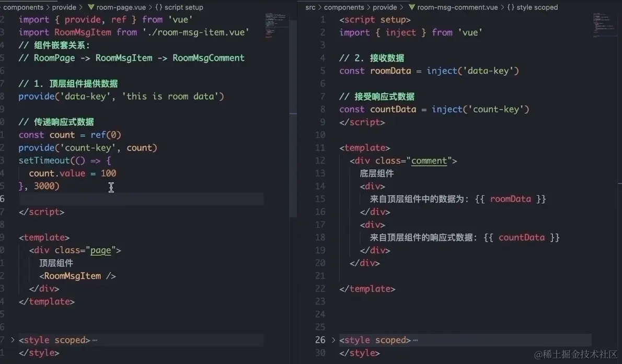Click the braces icon next to style scoped breadcrumb
The width and height of the screenshot is (622, 364).
(x=511, y=7)
